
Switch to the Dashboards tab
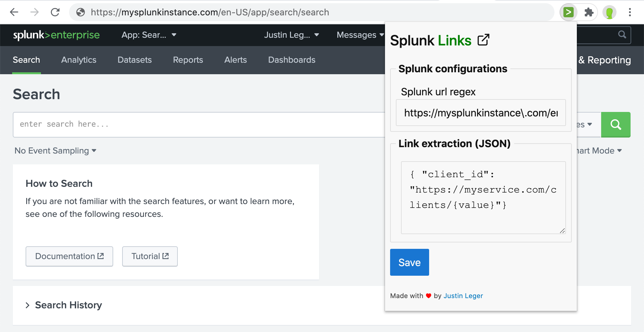pos(291,60)
